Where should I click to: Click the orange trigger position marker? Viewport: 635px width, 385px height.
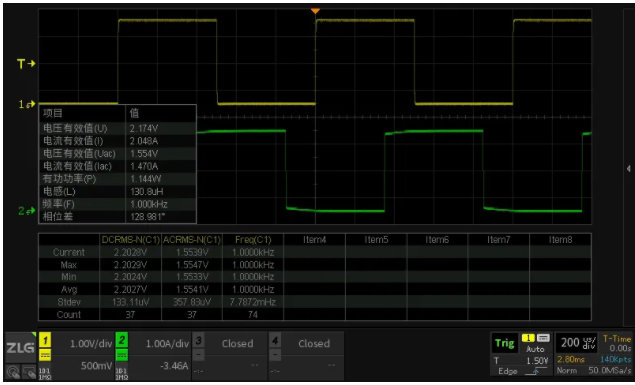pyautogui.click(x=315, y=11)
